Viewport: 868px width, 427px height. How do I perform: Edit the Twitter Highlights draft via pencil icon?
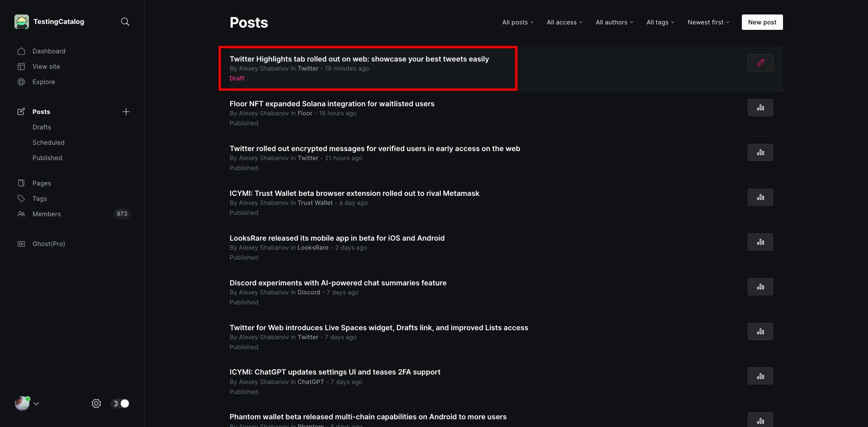(760, 63)
